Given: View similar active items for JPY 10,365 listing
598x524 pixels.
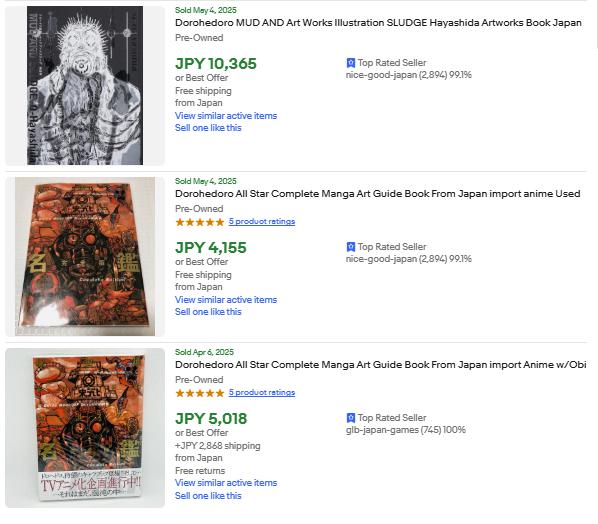Looking at the screenshot, I should click(226, 116).
